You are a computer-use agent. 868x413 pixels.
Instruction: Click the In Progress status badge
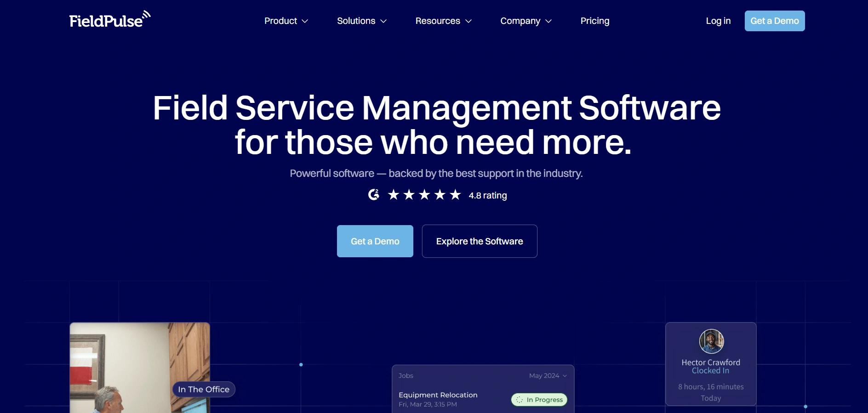pyautogui.click(x=539, y=400)
